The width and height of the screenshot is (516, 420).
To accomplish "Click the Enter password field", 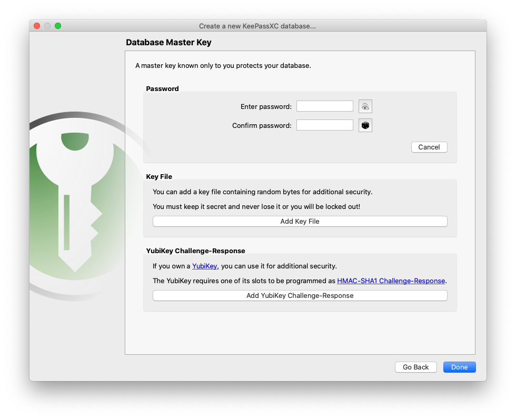I will (324, 106).
